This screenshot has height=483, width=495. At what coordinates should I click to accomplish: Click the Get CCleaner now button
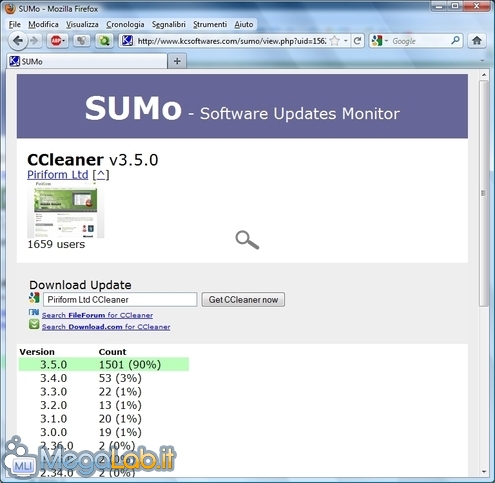pos(243,300)
